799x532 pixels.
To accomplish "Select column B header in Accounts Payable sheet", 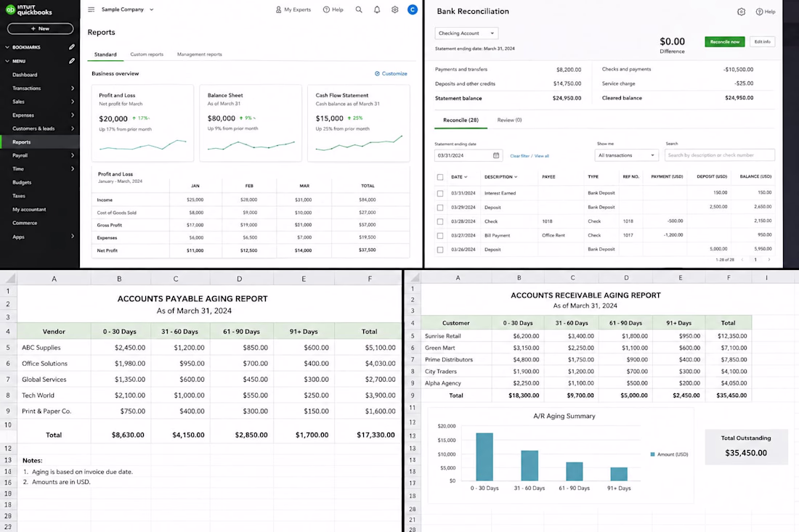I will 119,279.
